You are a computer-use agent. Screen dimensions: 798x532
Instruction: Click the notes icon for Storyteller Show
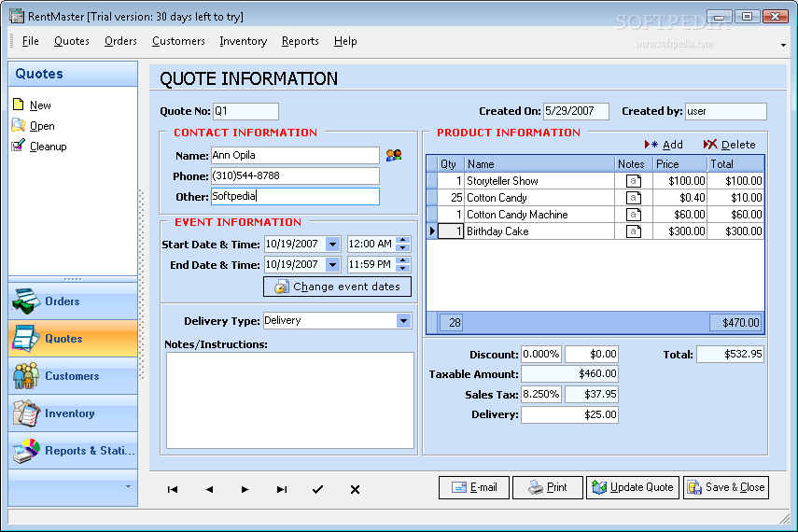pos(633,181)
